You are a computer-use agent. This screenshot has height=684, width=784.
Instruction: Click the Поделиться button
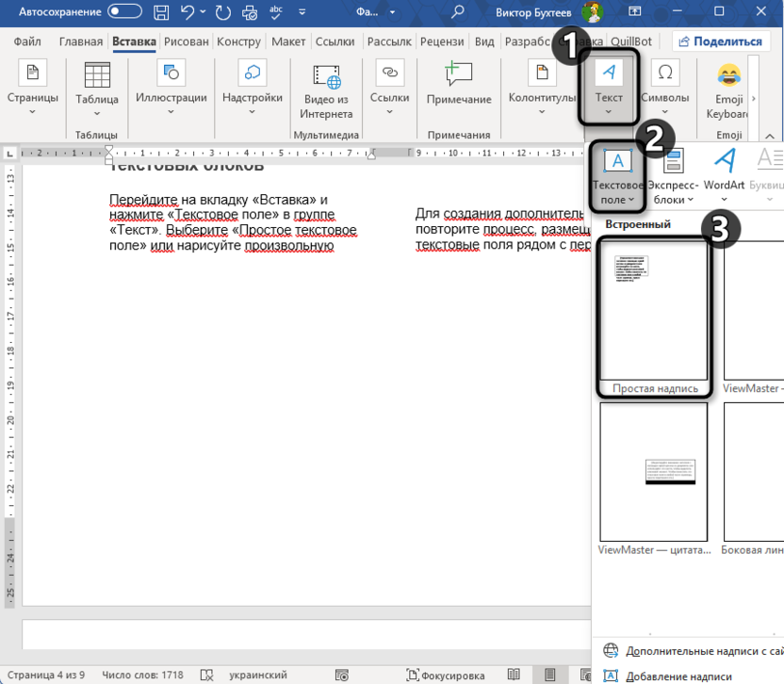[719, 42]
